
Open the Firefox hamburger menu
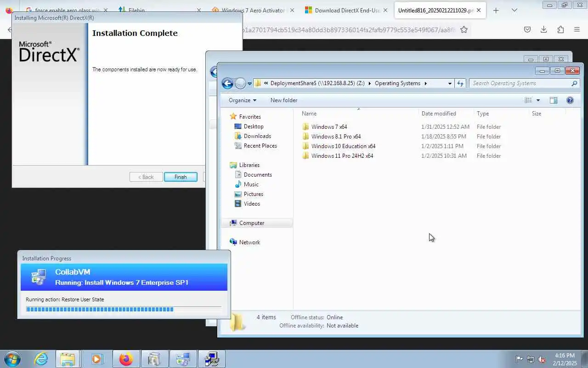click(x=577, y=29)
